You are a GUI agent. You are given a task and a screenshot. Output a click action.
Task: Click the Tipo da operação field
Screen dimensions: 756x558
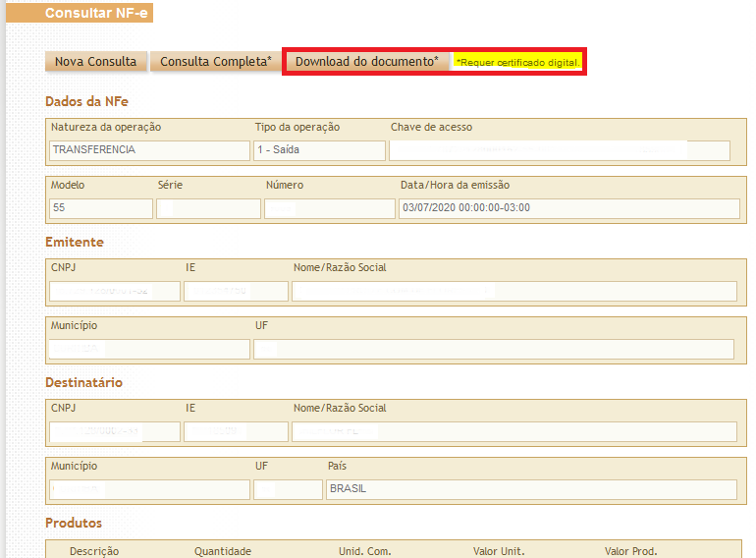pyautogui.click(x=319, y=150)
